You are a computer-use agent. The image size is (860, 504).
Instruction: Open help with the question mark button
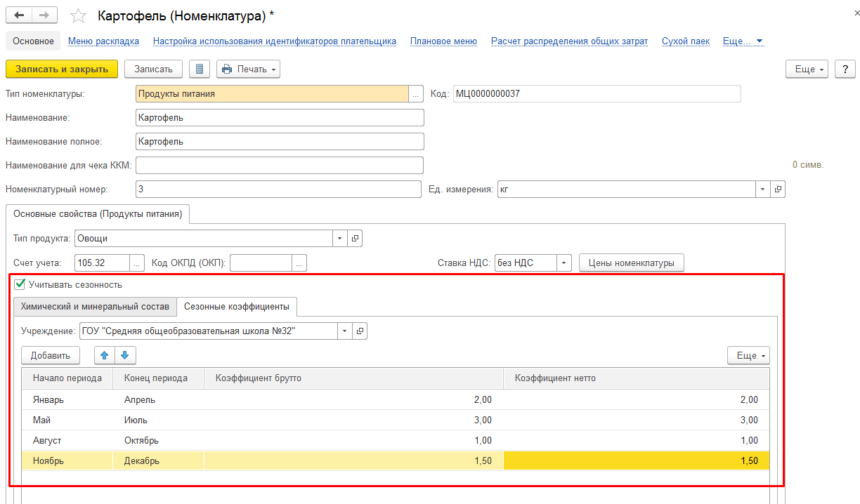coord(845,69)
